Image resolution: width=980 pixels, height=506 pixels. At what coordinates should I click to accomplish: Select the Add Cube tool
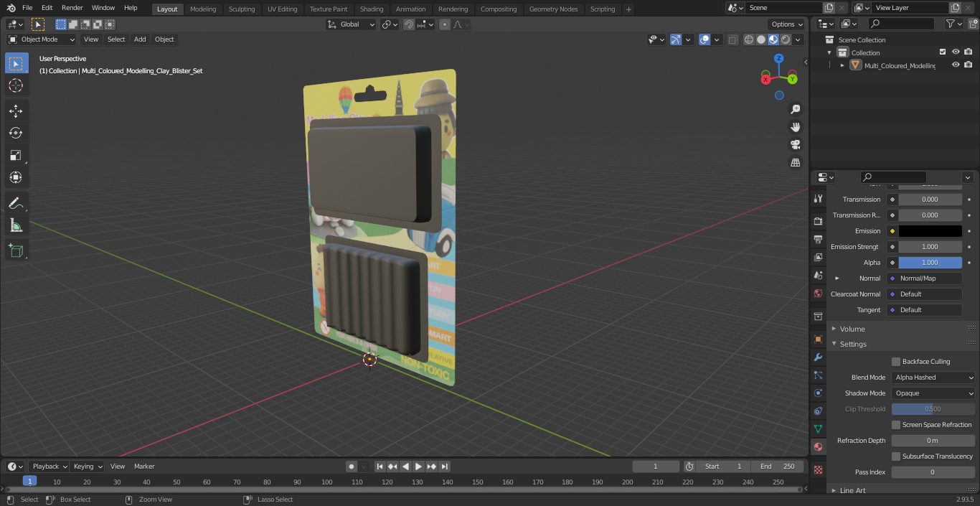16,250
